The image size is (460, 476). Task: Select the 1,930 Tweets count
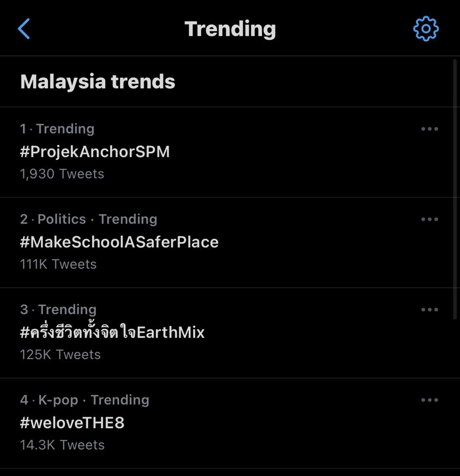pos(62,174)
